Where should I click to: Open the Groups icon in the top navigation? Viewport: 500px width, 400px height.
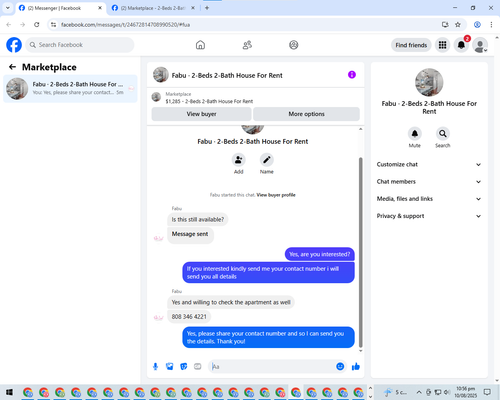click(x=294, y=45)
